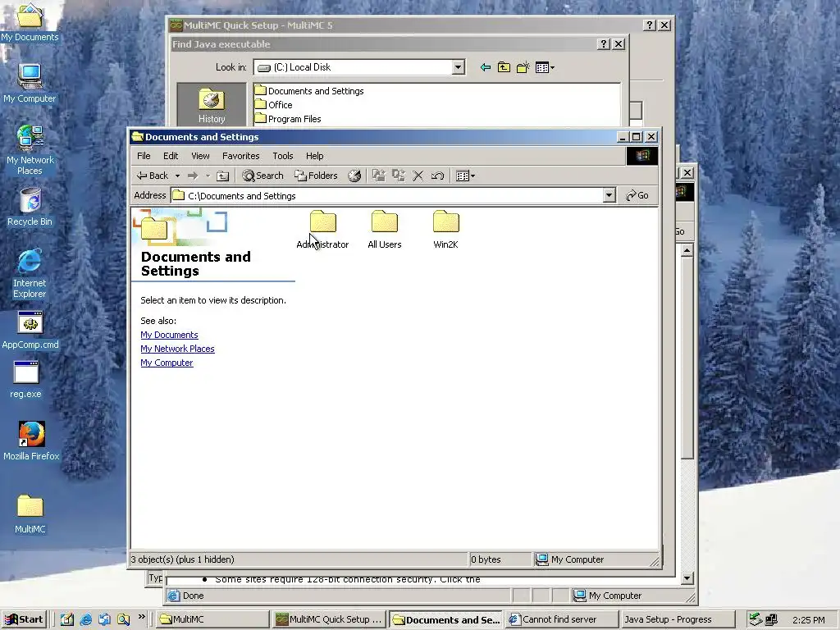Screen dimensions: 840x630
Task: Open the reg.exe desktop icon
Action: click(x=25, y=379)
